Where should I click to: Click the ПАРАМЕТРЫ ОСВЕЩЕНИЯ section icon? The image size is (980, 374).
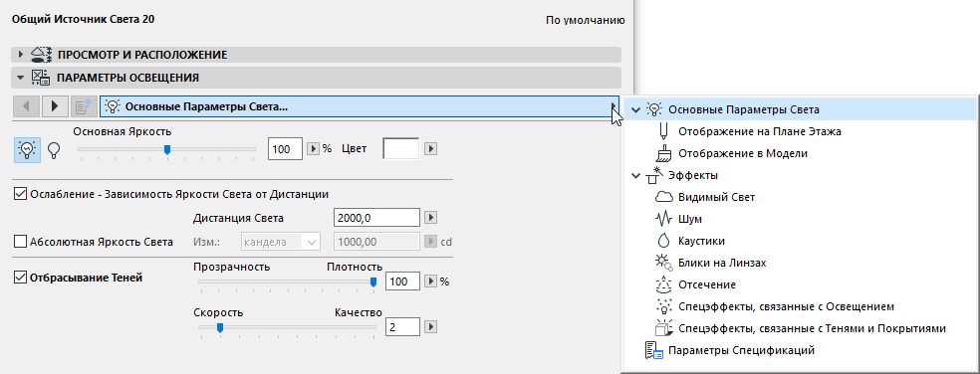pos(41,78)
